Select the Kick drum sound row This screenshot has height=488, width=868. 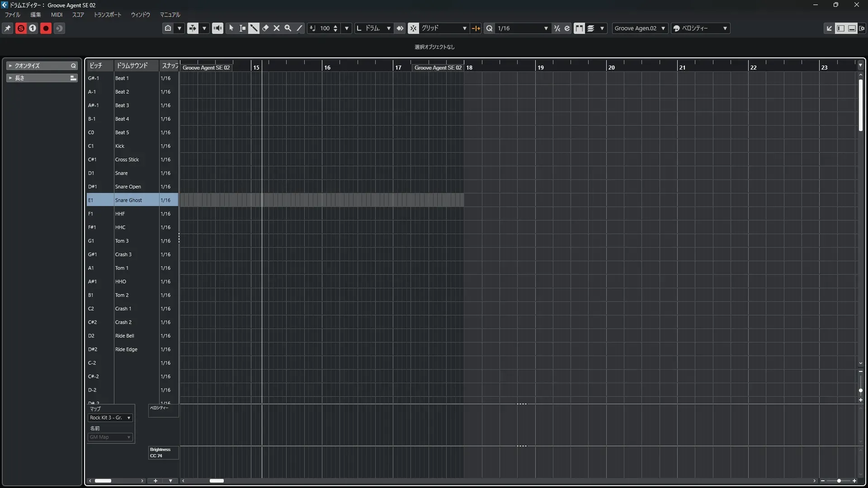pos(120,146)
